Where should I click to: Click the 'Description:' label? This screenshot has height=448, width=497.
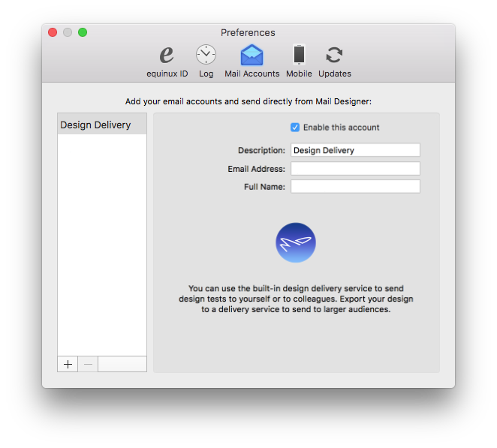261,150
